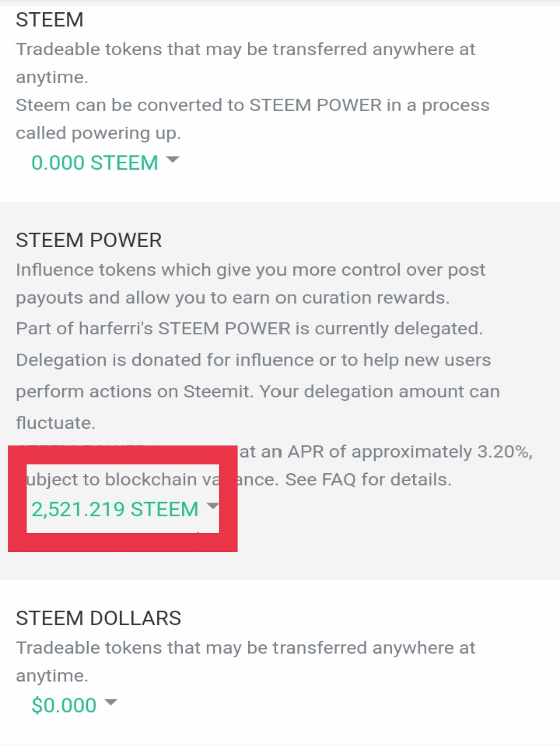
Task: Expand the 2,521.219 STEEM power menu
Action: point(115,509)
